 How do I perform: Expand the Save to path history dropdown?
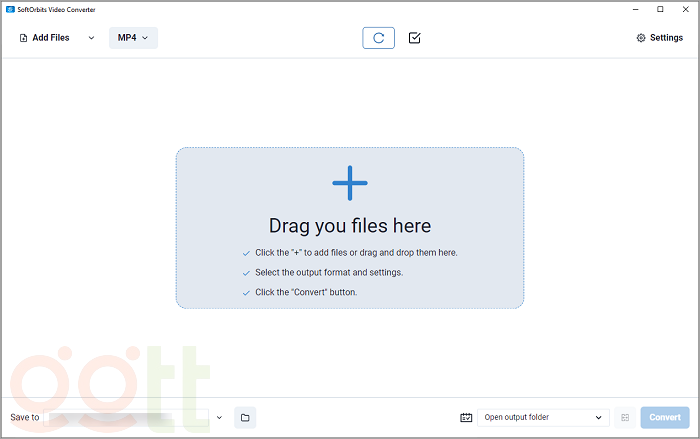point(219,417)
